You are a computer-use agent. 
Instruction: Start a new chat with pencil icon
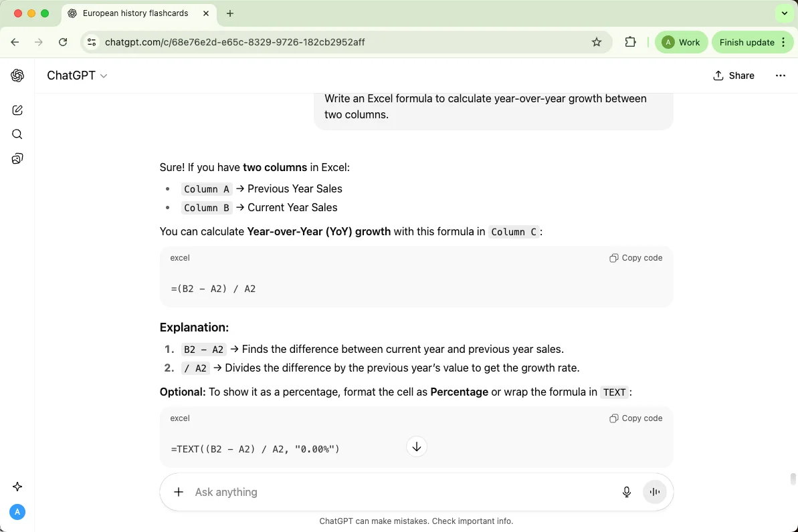coord(17,110)
